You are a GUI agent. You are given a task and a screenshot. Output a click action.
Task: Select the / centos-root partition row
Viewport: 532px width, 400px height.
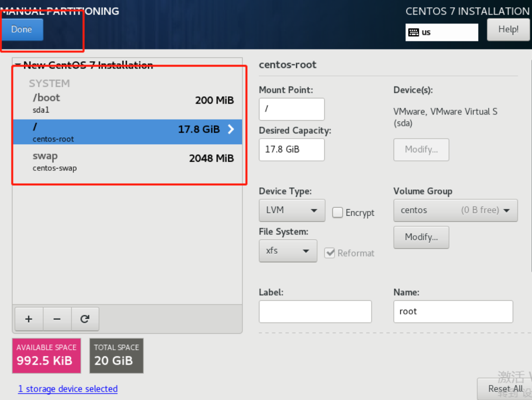[127, 132]
